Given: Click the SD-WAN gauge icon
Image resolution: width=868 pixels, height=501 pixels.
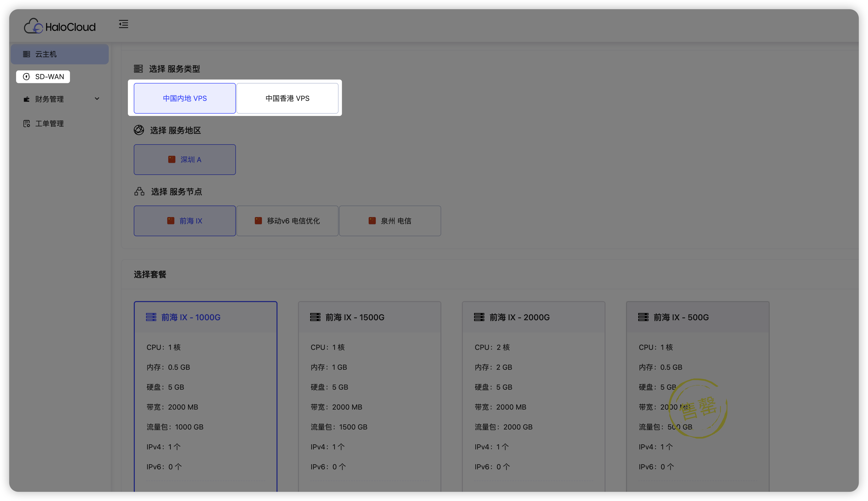Looking at the screenshot, I should click(x=27, y=76).
